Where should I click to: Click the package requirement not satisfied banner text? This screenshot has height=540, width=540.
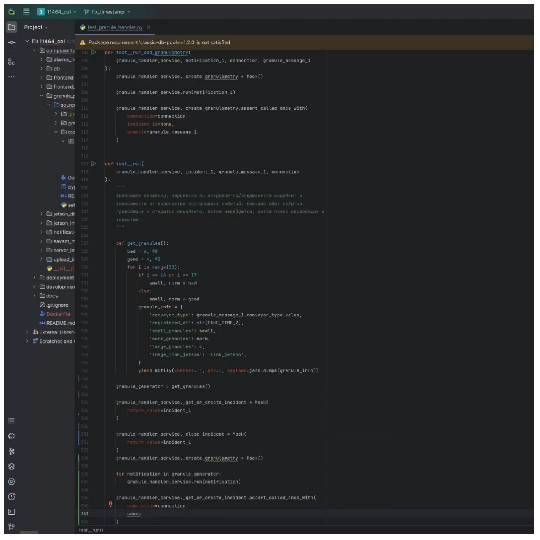click(159, 42)
